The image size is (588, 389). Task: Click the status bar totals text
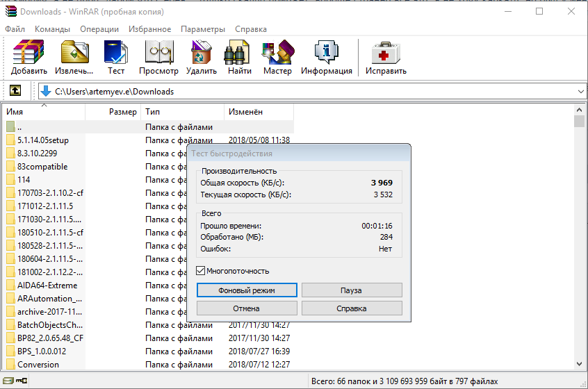(x=405, y=381)
